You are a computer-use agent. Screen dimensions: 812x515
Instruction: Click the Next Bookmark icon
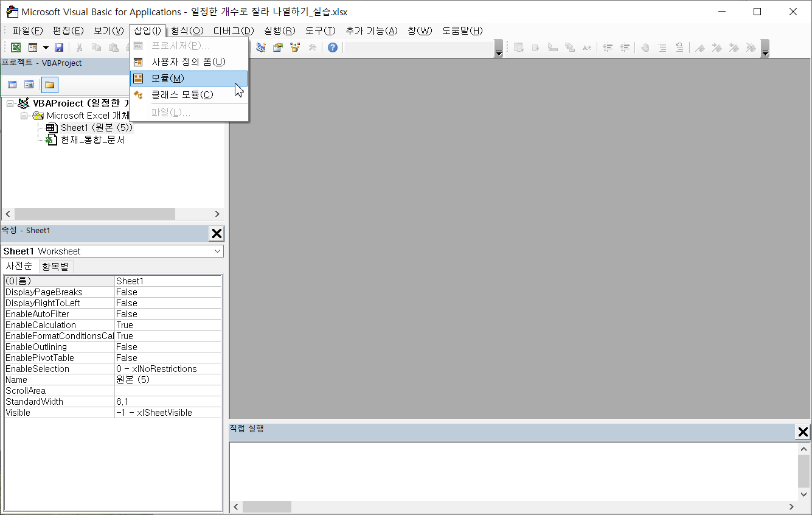pyautogui.click(x=717, y=47)
